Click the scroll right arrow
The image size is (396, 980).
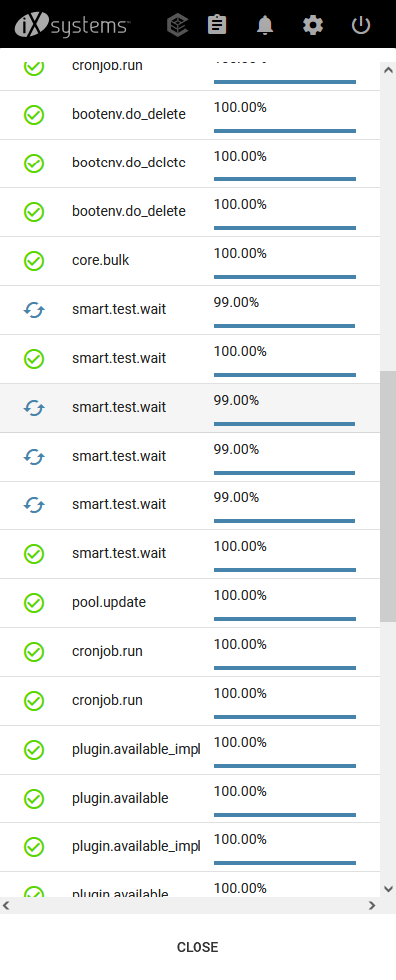(x=372, y=905)
